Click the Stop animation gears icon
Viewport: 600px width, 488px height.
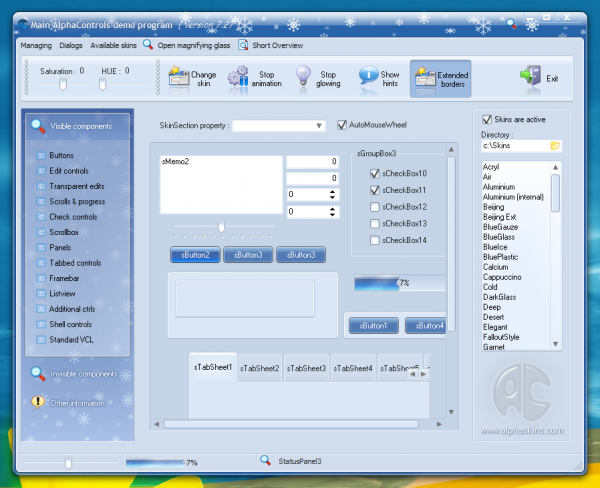(x=238, y=77)
